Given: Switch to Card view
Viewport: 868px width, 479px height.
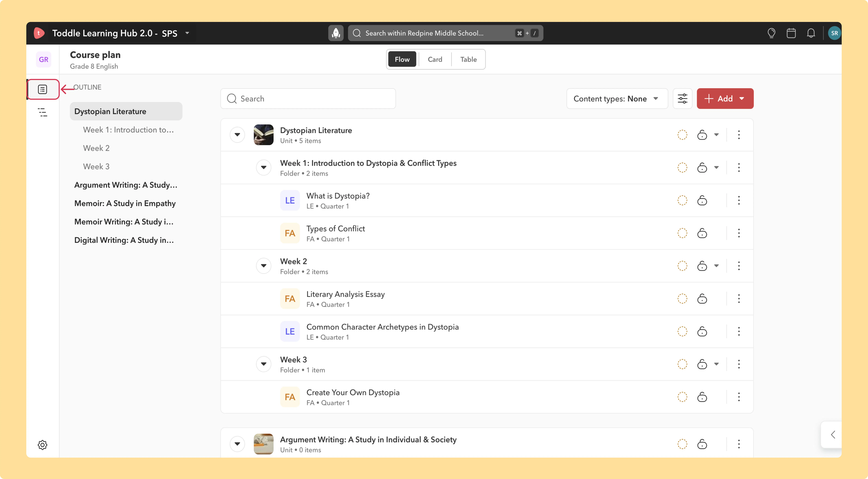Looking at the screenshot, I should point(435,59).
